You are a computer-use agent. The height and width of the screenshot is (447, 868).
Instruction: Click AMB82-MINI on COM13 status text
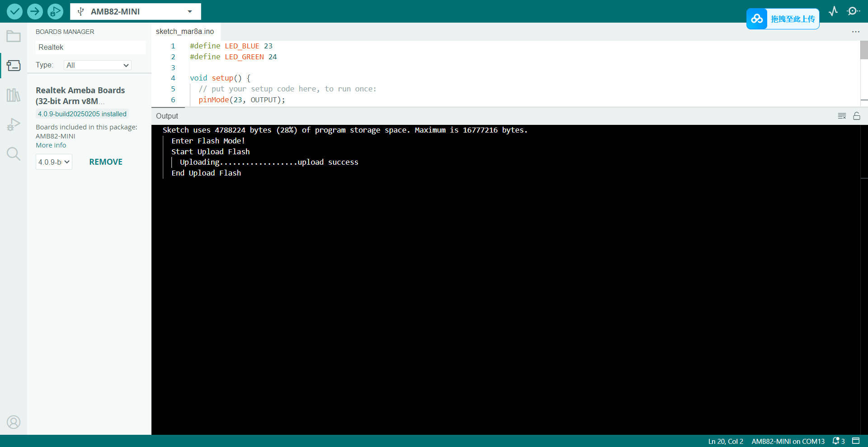click(x=788, y=441)
